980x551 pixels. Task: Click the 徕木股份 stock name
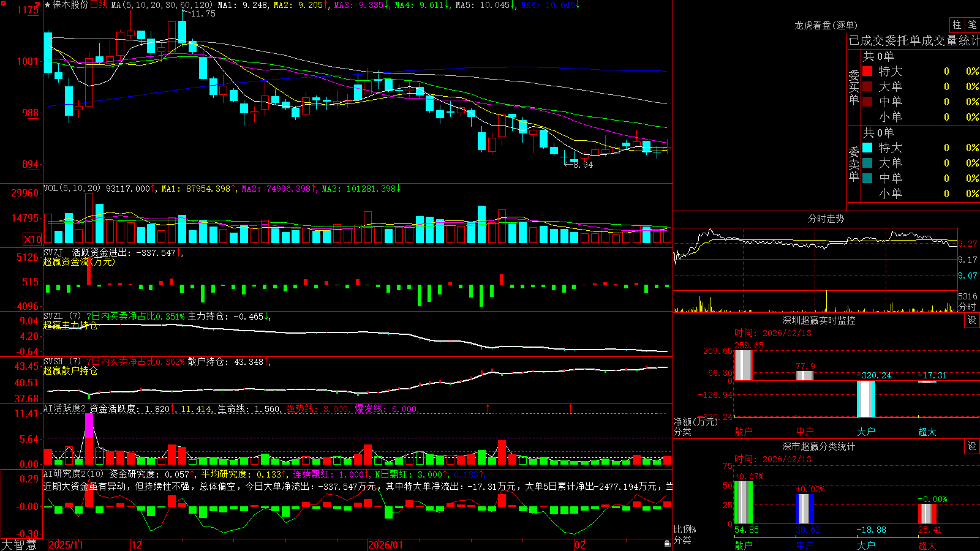[x=70, y=5]
